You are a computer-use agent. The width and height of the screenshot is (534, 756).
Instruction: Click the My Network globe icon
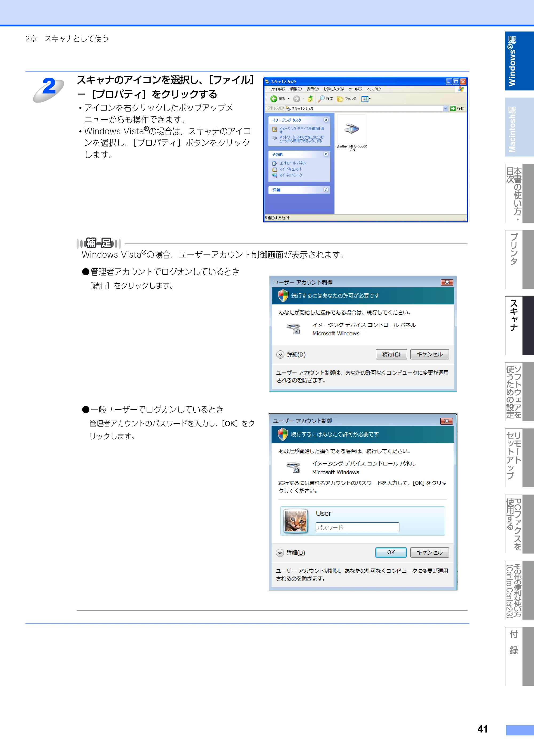point(274,175)
